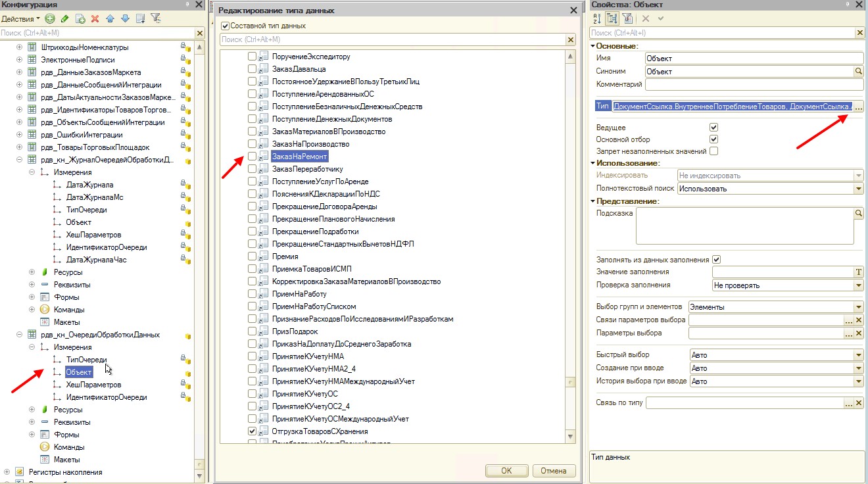Image resolution: width=868 pixels, height=484 pixels.
Task: Select Премия in type list
Action: click(x=285, y=256)
